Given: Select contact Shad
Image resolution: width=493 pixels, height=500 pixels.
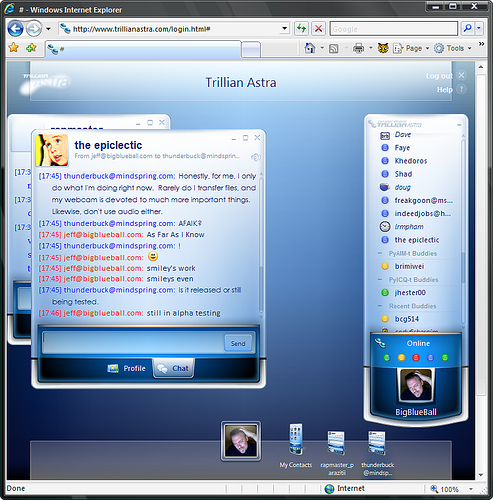Looking at the screenshot, I should pos(403,174).
